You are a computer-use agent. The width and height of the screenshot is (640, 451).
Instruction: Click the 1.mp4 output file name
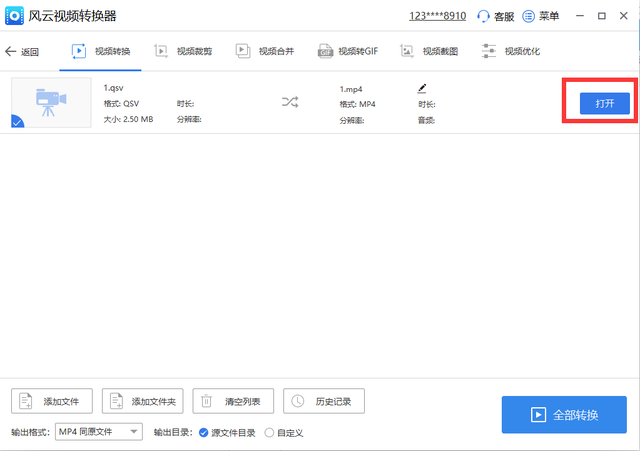[x=351, y=89]
